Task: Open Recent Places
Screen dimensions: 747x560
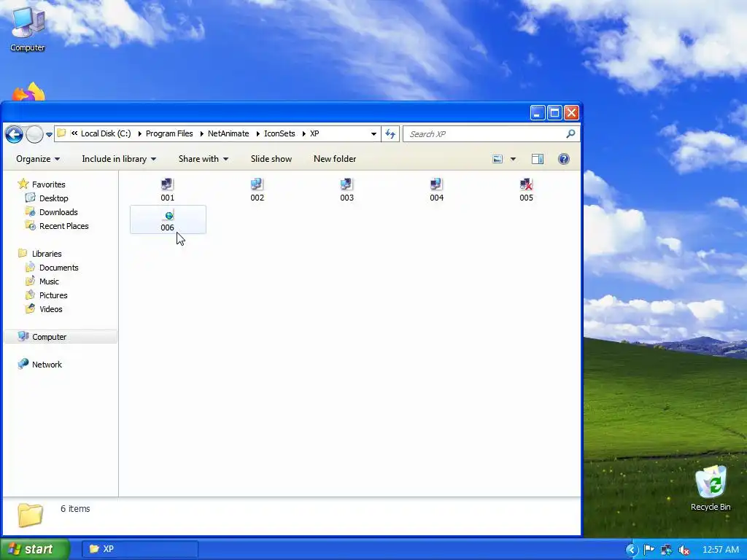Action: pyautogui.click(x=57, y=226)
